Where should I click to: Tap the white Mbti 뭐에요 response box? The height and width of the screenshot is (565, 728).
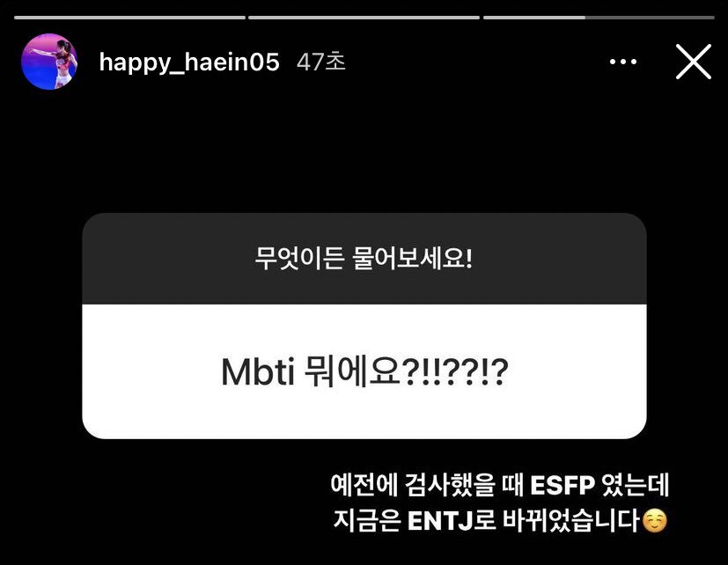(x=364, y=371)
